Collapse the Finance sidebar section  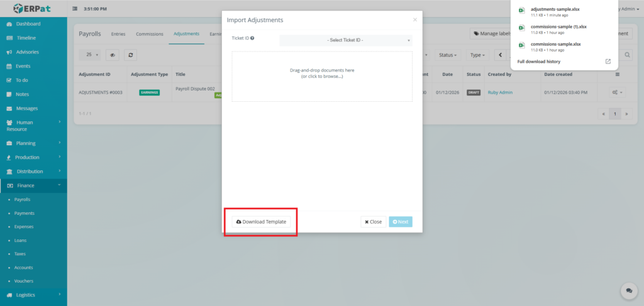pos(33,185)
